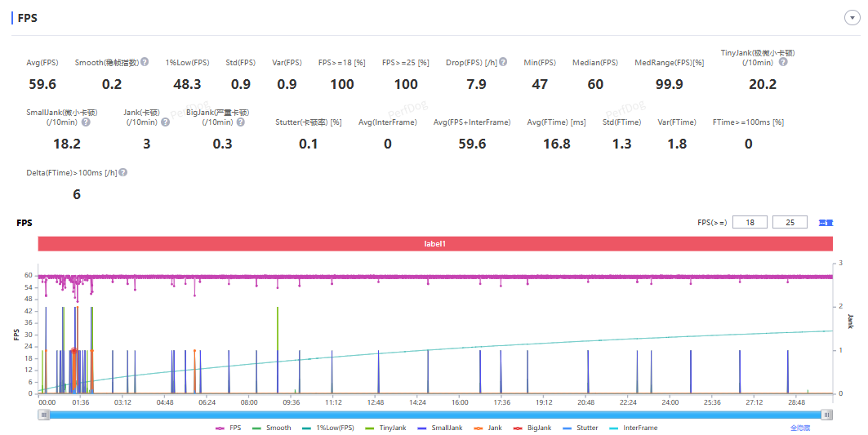Screen dimensions: 868x435
Task: Click the MedRange(FPS) value 99.9
Action: 670,84
